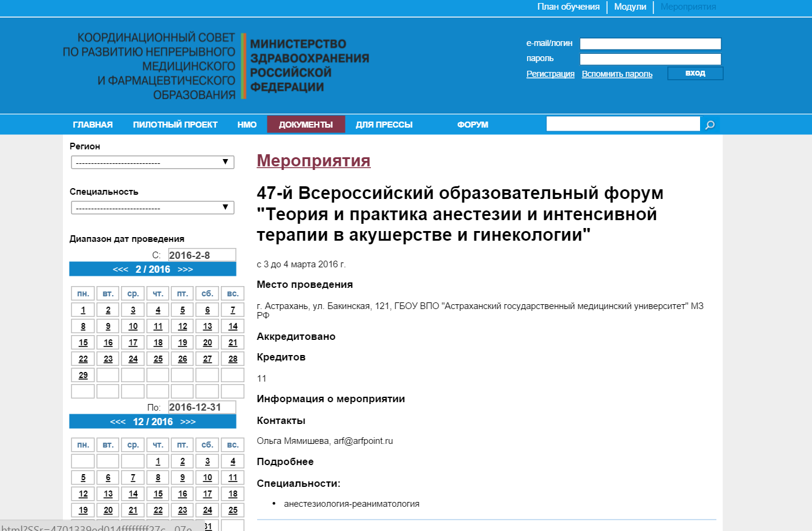The height and width of the screenshot is (531, 812).
Task: Go to previous month in 2/2016 calendar
Action: [x=120, y=269]
